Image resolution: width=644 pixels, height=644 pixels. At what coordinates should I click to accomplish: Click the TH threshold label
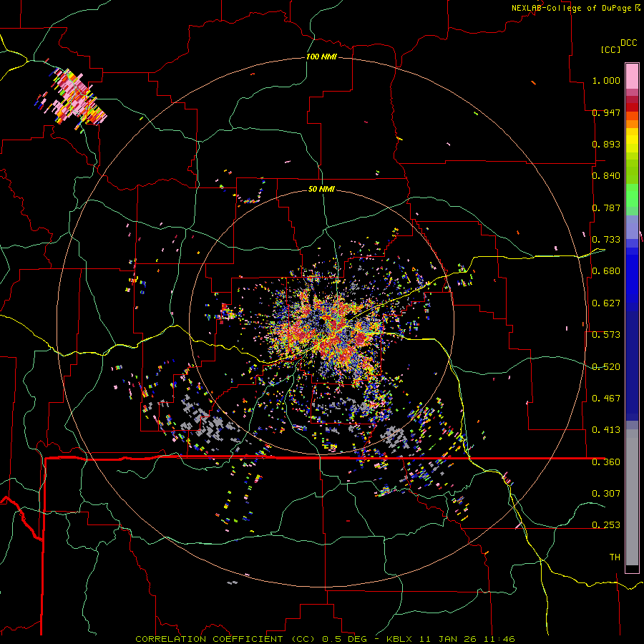click(615, 557)
